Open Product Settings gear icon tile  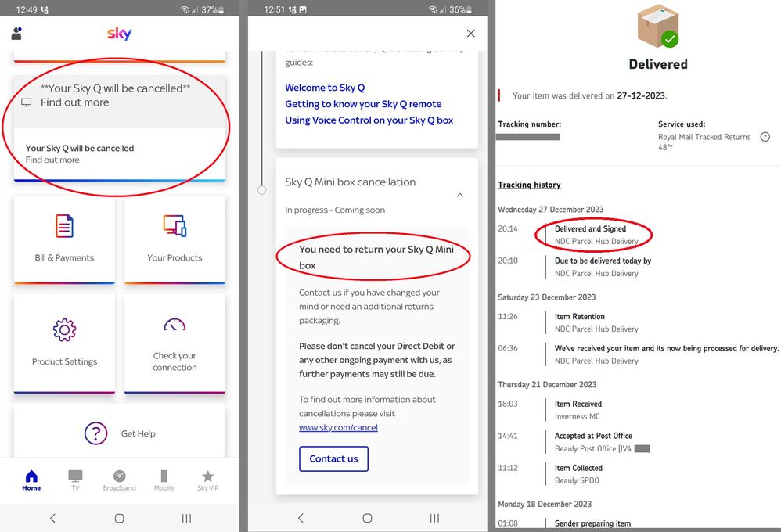[64, 343]
